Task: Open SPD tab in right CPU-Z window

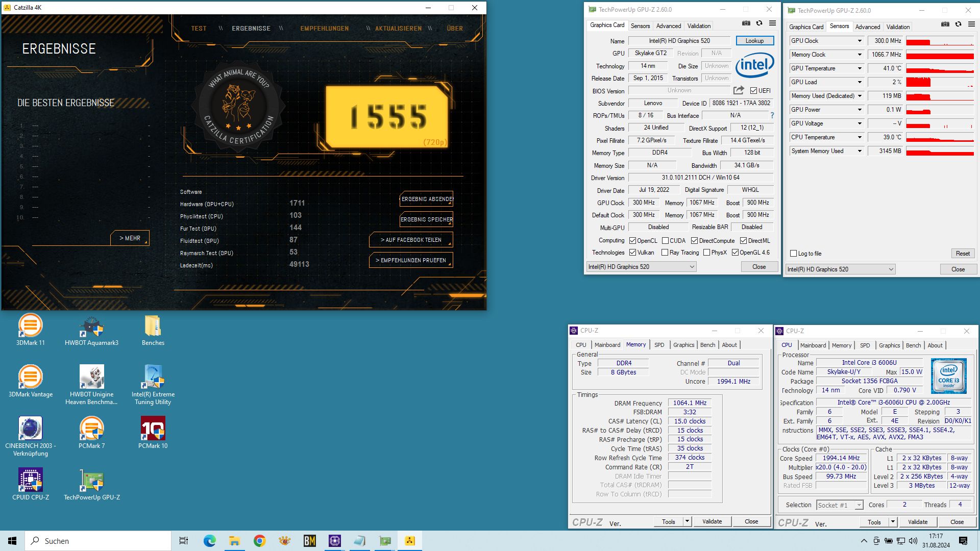Action: coord(865,345)
